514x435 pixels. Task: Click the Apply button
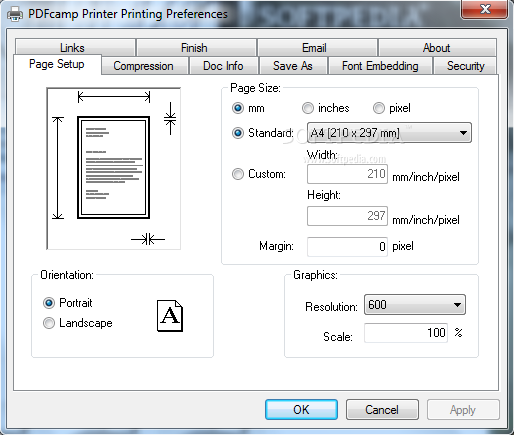pyautogui.click(x=463, y=410)
